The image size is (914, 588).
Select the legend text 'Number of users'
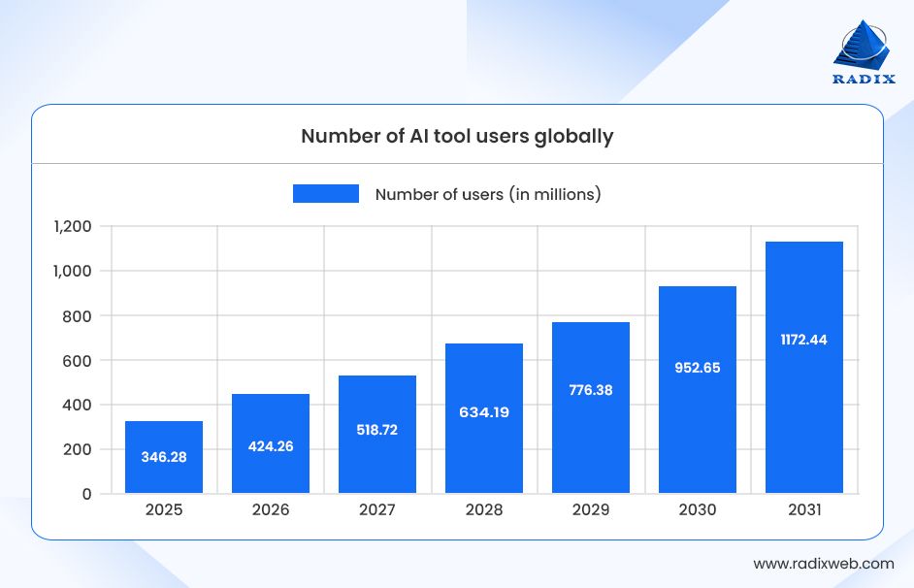(x=488, y=193)
